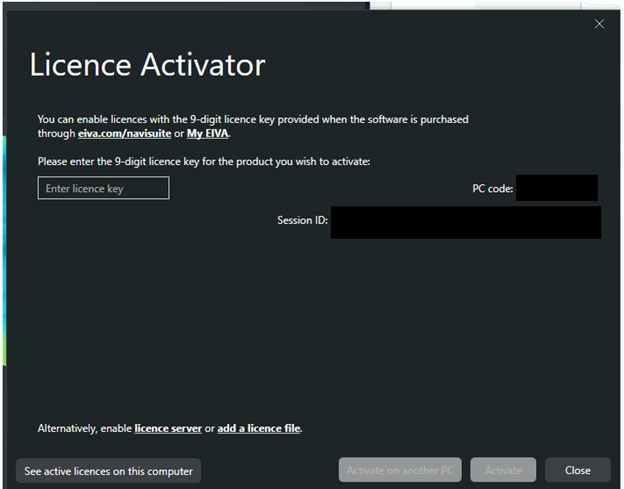Follow the licence server link
624x489 pixels.
168,429
